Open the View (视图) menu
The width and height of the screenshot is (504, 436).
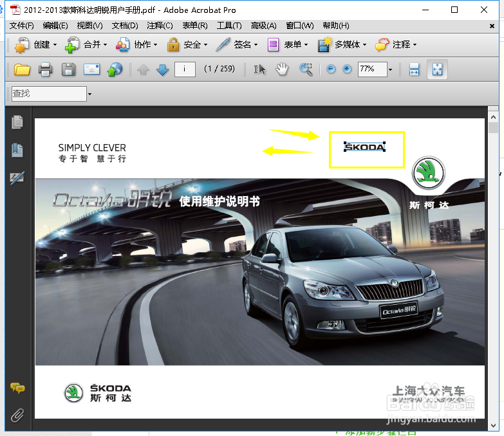[x=89, y=26]
